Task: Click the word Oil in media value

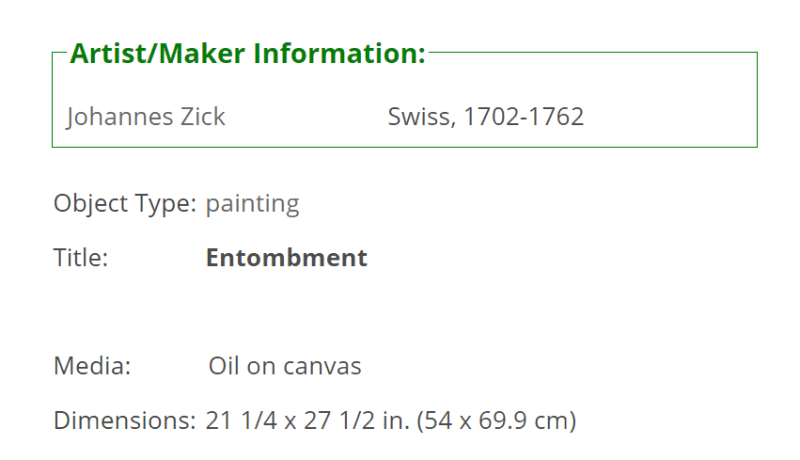Action: click(x=224, y=366)
